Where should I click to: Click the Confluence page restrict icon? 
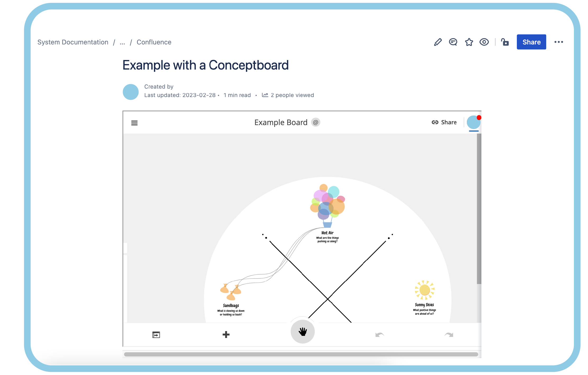point(505,42)
